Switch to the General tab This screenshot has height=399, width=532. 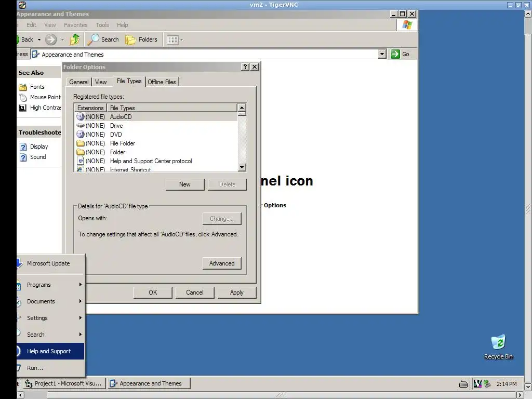(79, 82)
